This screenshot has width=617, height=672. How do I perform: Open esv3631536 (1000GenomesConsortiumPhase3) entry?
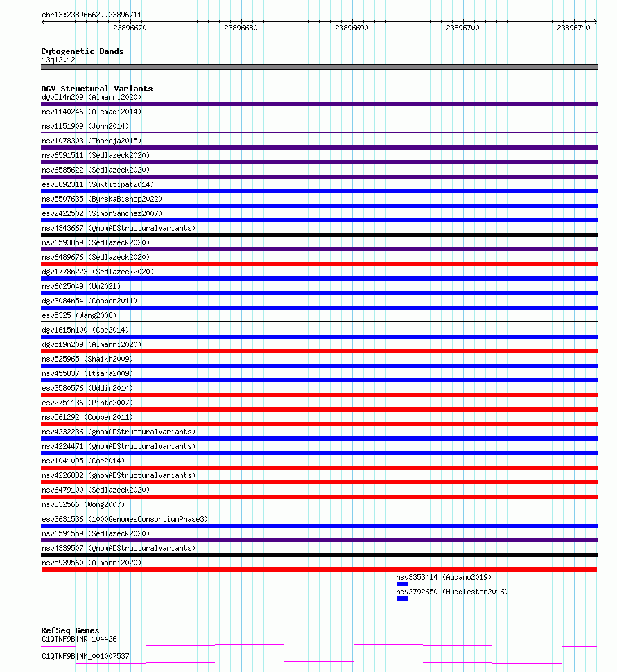[x=125, y=520]
